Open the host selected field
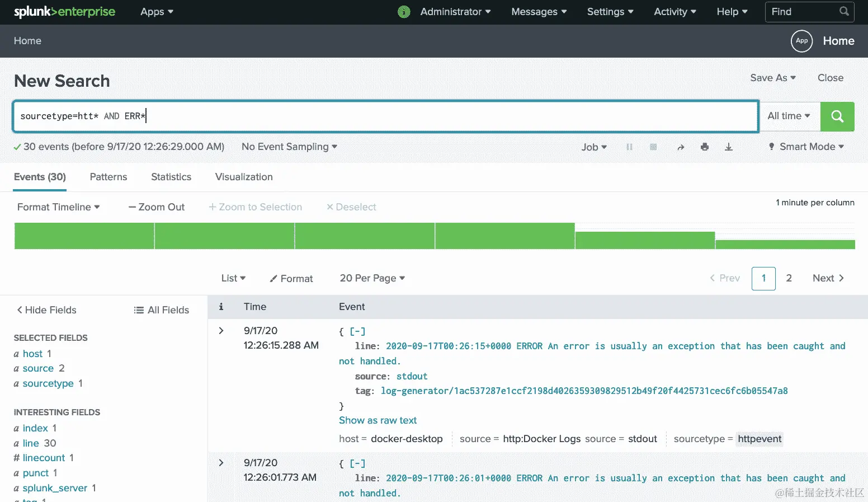This screenshot has height=502, width=868. point(32,354)
